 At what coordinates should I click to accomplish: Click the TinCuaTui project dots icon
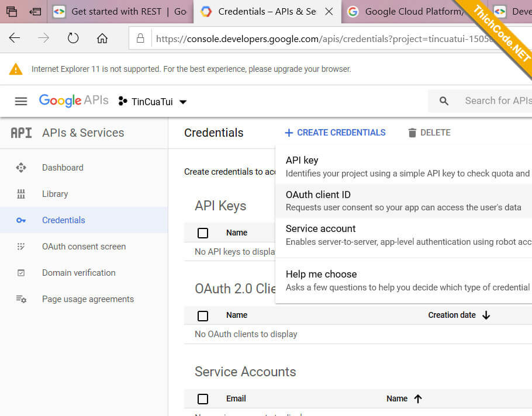point(123,101)
